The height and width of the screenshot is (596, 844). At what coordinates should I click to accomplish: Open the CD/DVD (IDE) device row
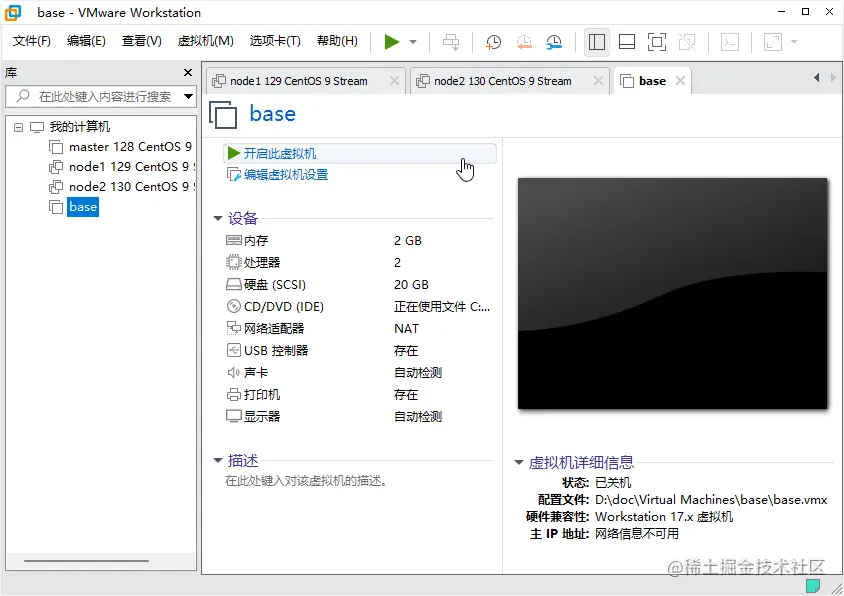click(x=359, y=307)
